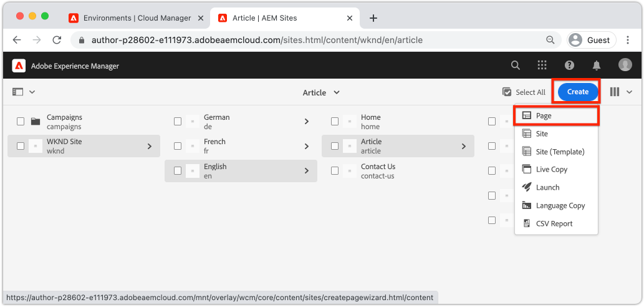This screenshot has height=307, width=644.
Task: Expand the WKND Site chevron
Action: click(x=150, y=146)
